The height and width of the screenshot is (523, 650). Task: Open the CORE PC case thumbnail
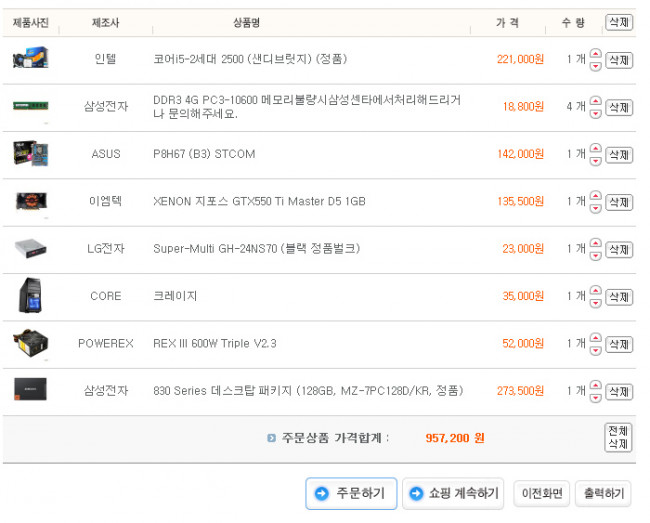point(30,296)
